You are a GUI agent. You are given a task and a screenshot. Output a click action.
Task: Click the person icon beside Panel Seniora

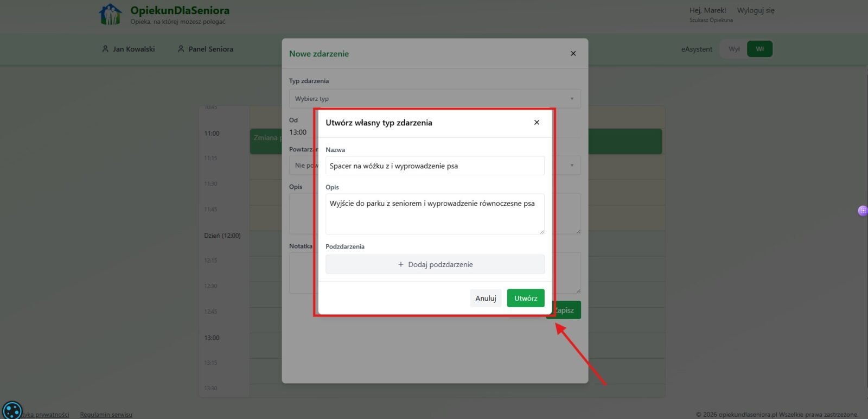click(181, 49)
